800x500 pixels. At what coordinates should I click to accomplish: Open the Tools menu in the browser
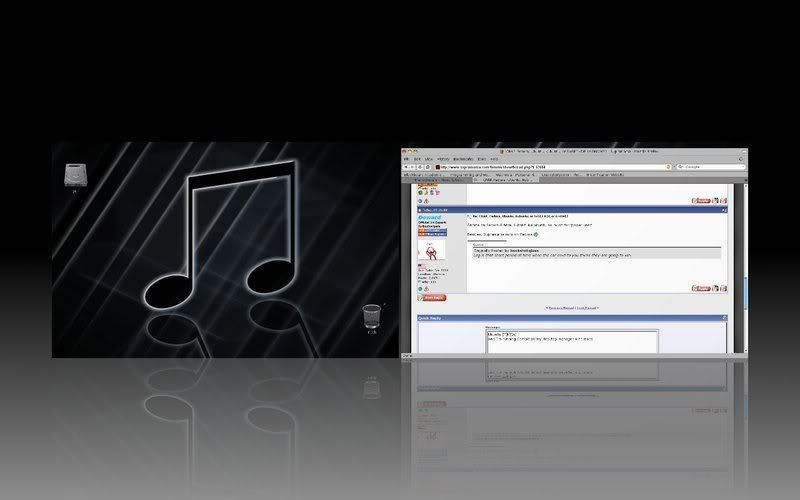[482, 159]
